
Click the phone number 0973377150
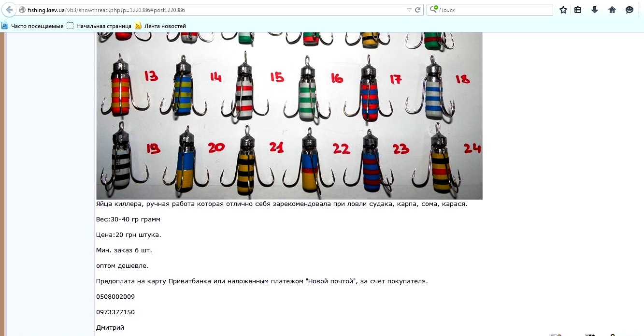115,312
